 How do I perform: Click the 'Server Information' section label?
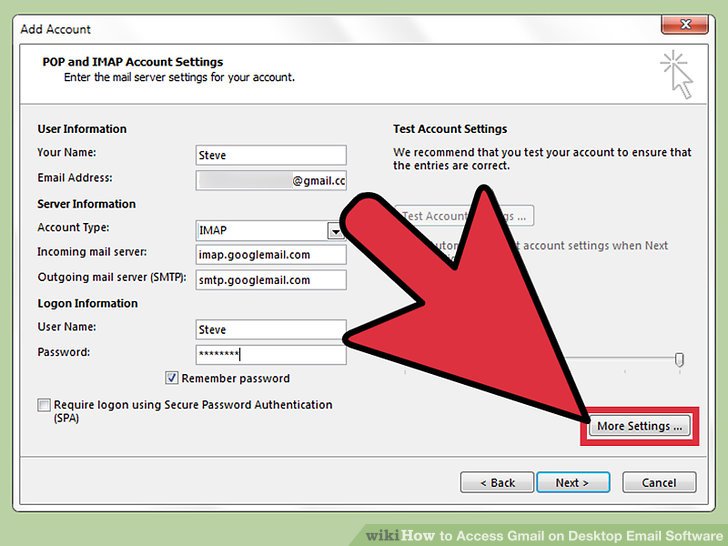click(86, 204)
